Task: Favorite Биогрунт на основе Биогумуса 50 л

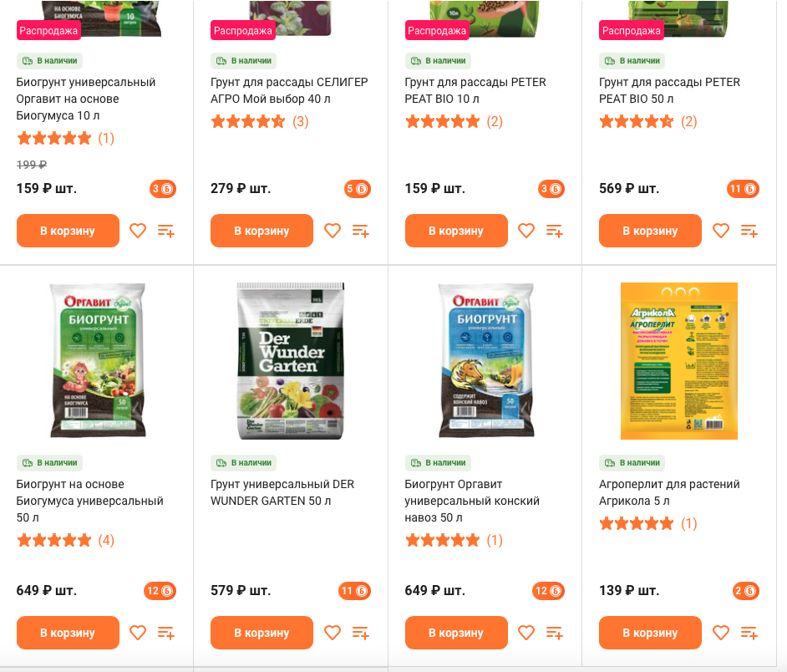Action: pyautogui.click(x=138, y=633)
